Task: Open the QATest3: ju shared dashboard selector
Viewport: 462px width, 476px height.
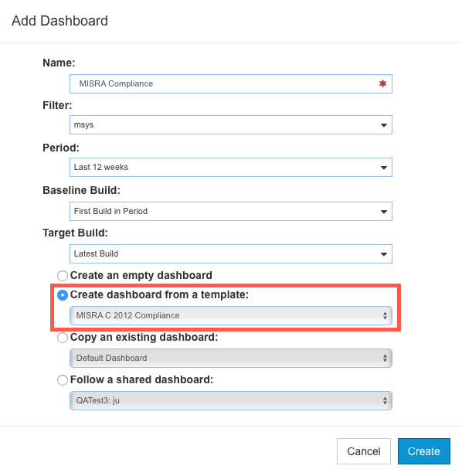Action: point(231,401)
